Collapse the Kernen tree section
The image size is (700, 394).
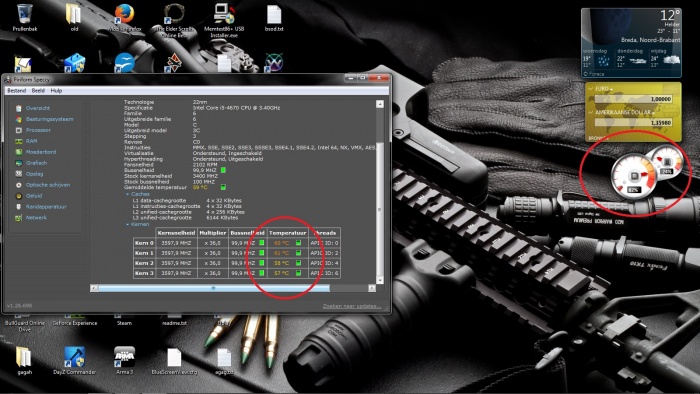pos(127,224)
